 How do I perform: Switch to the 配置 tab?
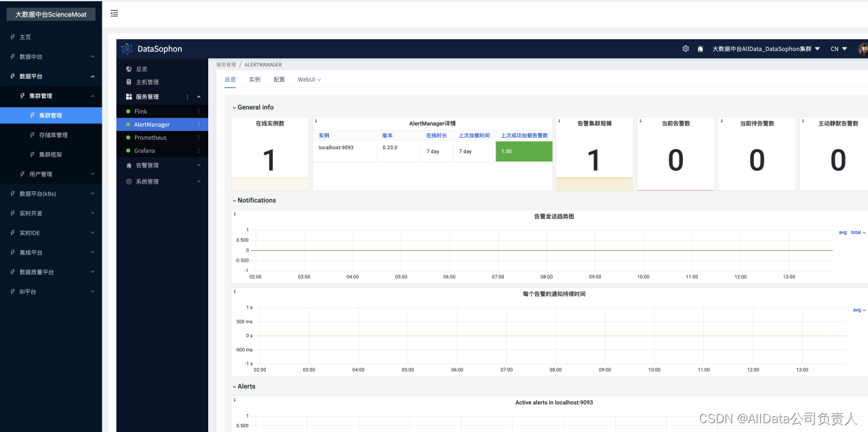coord(279,80)
